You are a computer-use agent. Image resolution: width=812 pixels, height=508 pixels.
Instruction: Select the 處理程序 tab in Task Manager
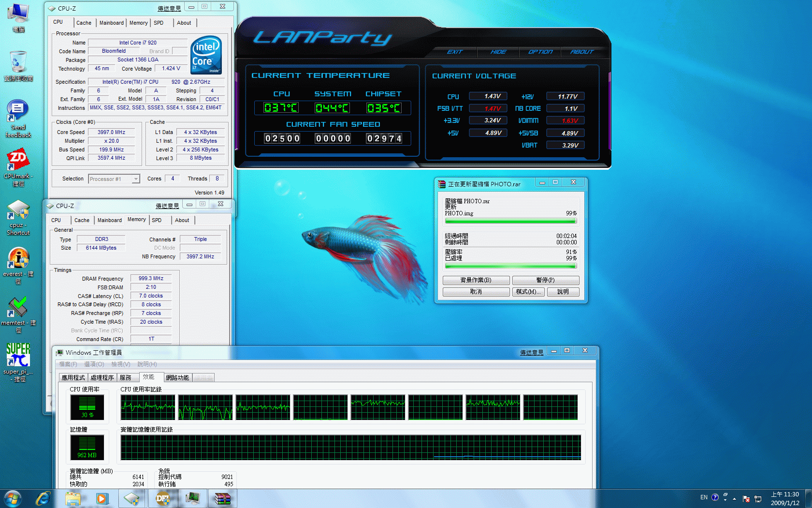tap(102, 377)
